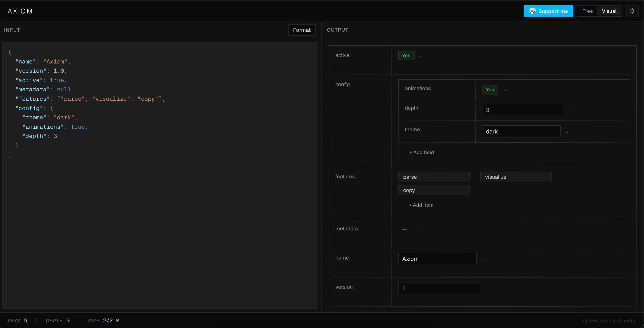Edit the name value 'Axiom' field
644x328 pixels.
437,259
